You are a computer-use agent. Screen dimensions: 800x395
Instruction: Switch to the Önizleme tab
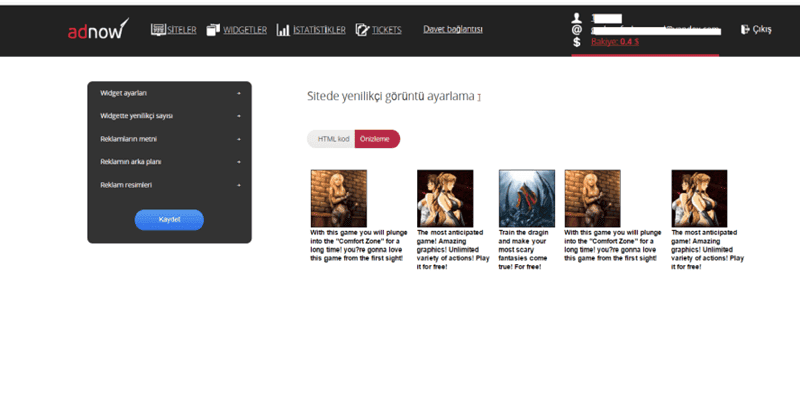[377, 139]
